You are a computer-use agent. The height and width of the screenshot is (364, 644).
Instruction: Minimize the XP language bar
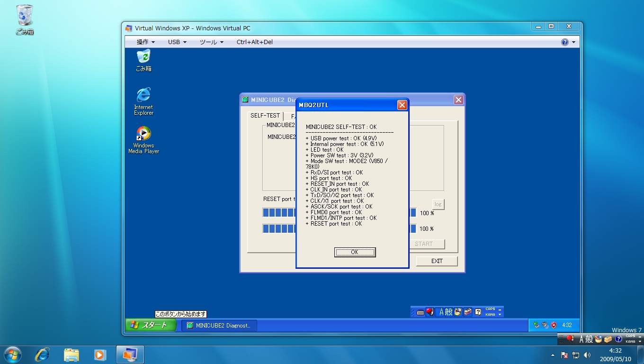pyautogui.click(x=500, y=309)
